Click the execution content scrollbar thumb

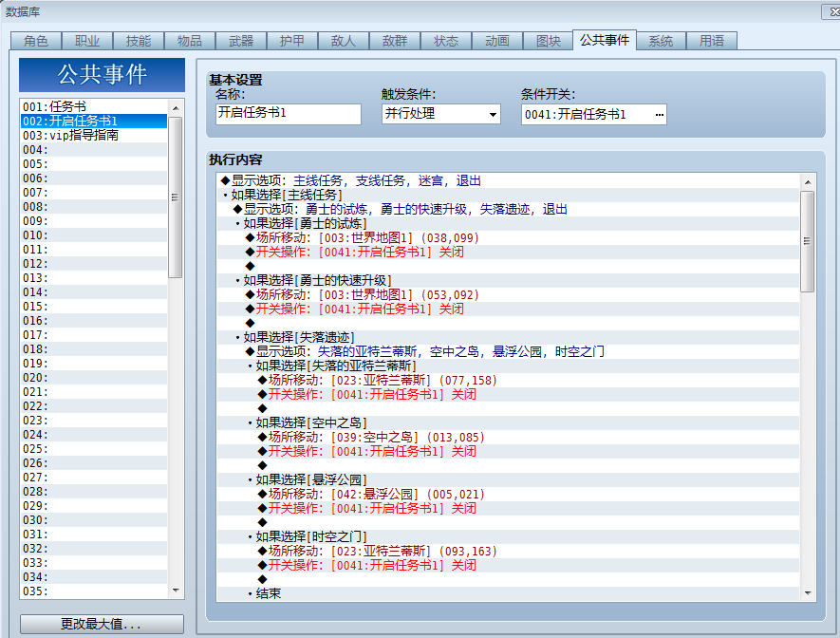808,241
